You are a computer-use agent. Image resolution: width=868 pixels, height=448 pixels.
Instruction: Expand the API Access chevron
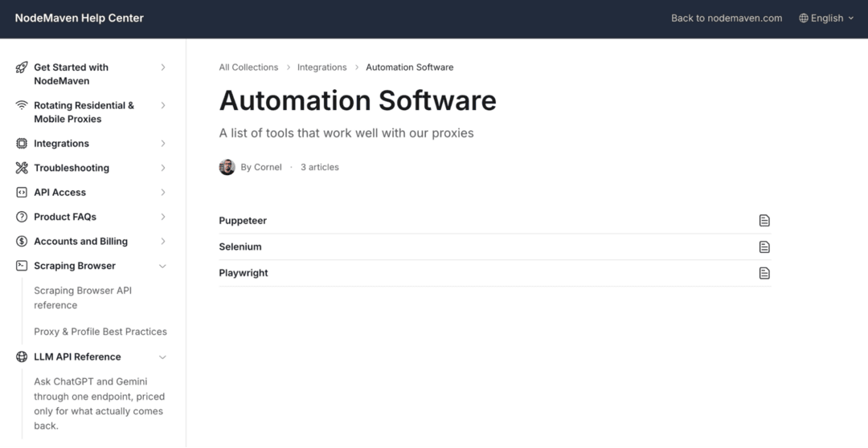click(x=162, y=193)
